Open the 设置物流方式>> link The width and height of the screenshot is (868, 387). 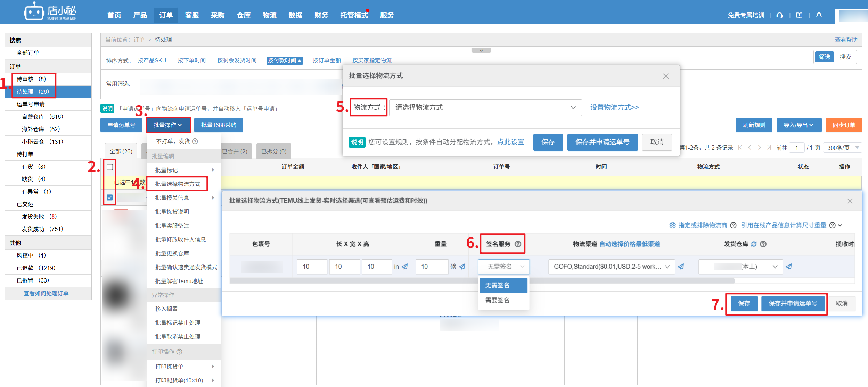point(614,107)
